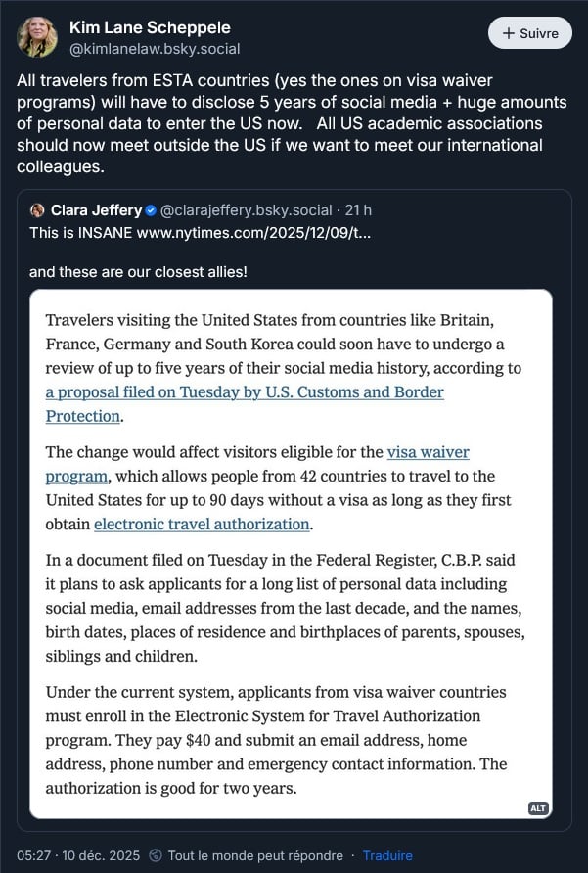Click the blue verified badge next to Clara Jeffery
The height and width of the screenshot is (873, 588).
[151, 210]
